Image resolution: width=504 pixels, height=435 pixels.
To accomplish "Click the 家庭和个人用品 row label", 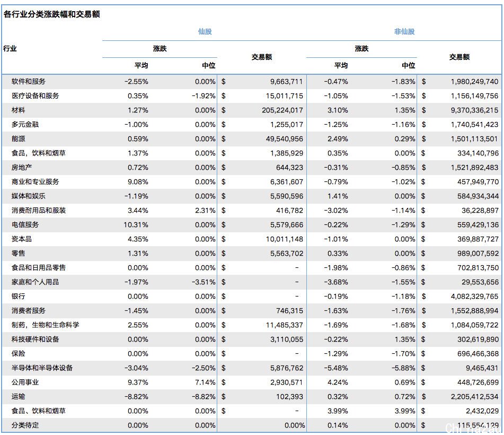I will (35, 282).
